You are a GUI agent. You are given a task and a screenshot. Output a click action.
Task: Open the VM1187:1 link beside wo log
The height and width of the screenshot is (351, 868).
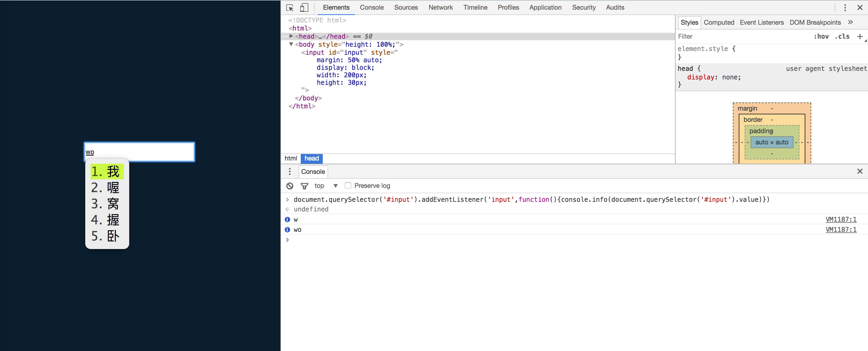[841, 230]
